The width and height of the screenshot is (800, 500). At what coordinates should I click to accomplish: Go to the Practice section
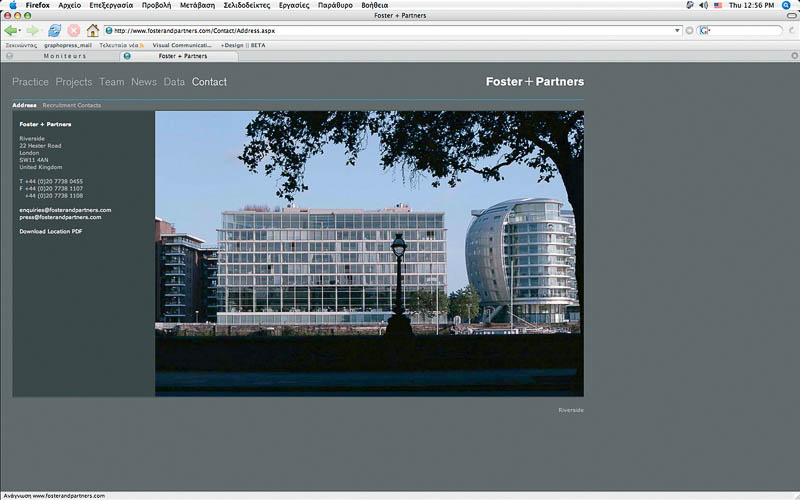point(30,82)
